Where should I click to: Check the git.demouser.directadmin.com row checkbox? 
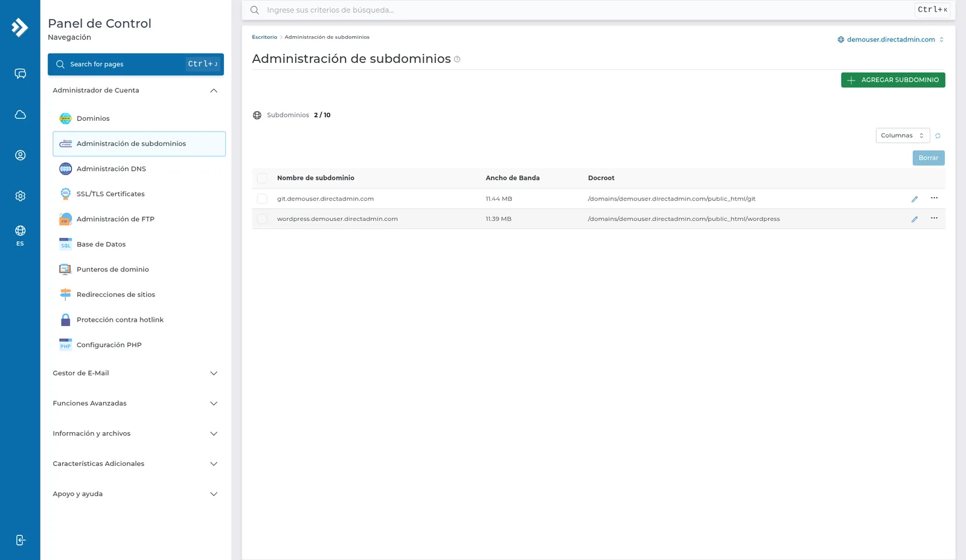pyautogui.click(x=262, y=199)
